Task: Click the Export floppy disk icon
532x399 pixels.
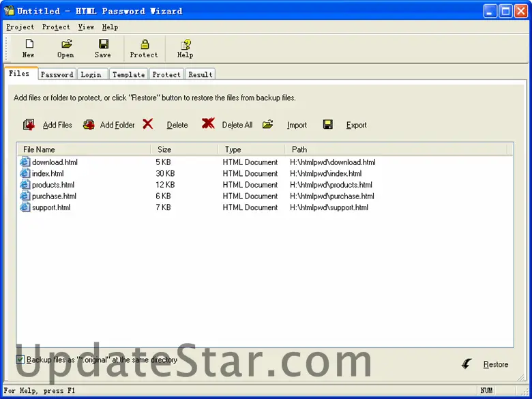Action: pos(328,124)
